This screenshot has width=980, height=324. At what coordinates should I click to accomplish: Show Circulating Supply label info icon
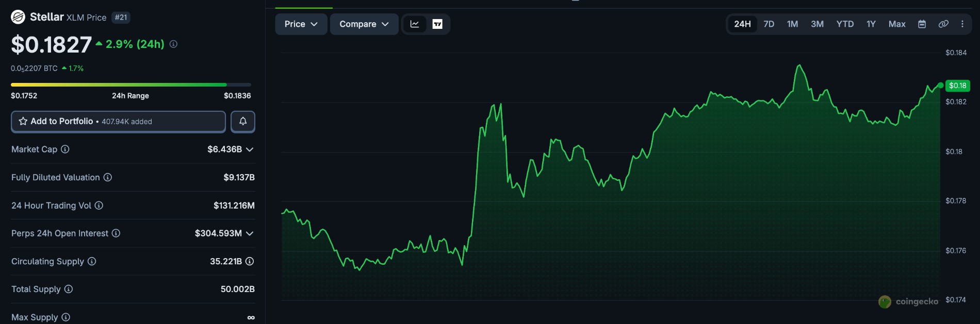pos(92,261)
